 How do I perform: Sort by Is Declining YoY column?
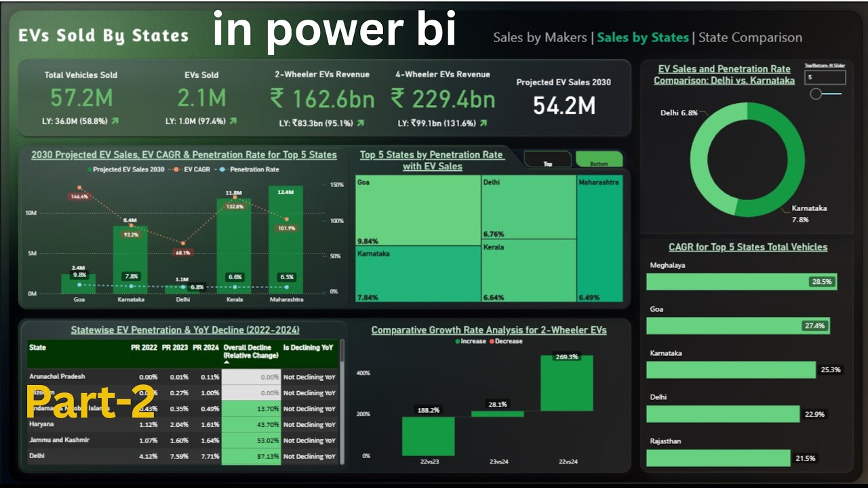(308, 347)
